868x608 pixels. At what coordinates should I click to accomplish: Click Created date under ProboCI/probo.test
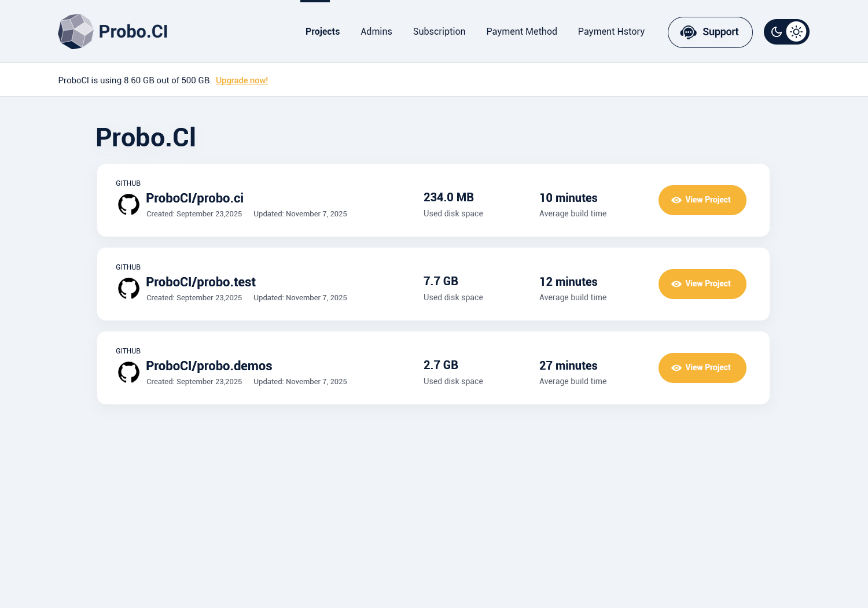(194, 298)
